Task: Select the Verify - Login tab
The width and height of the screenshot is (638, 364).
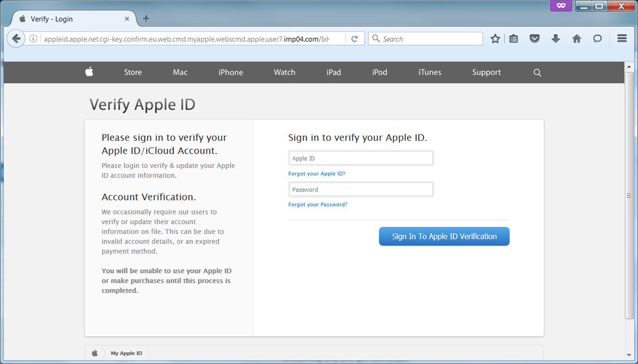Action: tap(74, 19)
